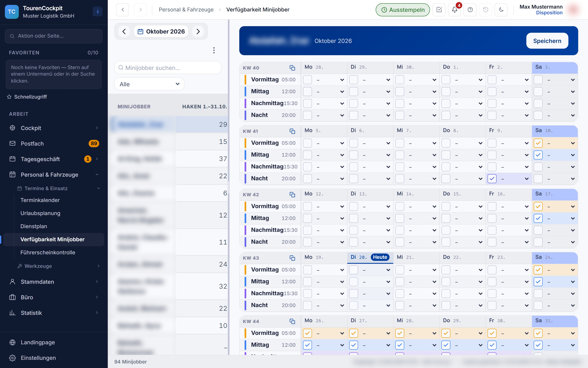Open Postfach in sidebar

coord(54,143)
